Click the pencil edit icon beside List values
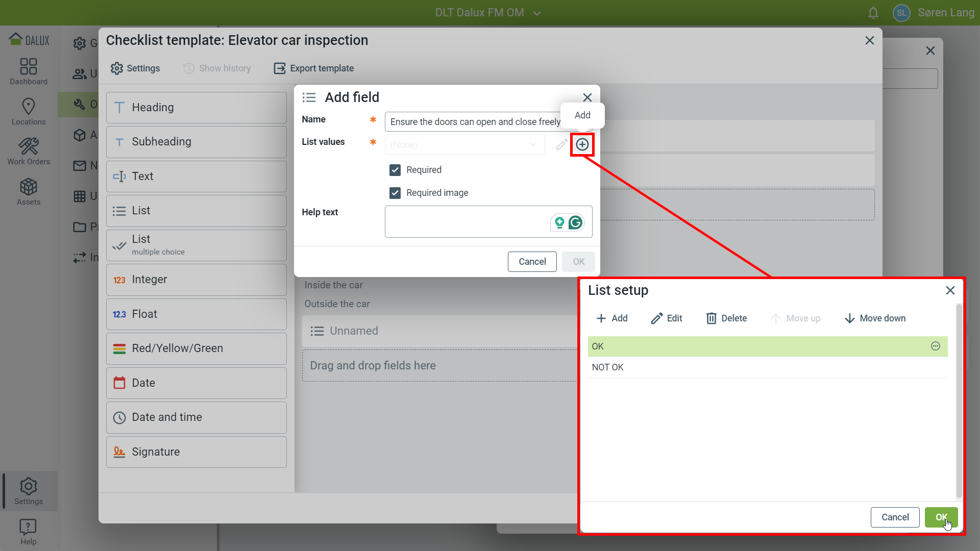Viewport: 980px width, 551px height. coord(561,145)
